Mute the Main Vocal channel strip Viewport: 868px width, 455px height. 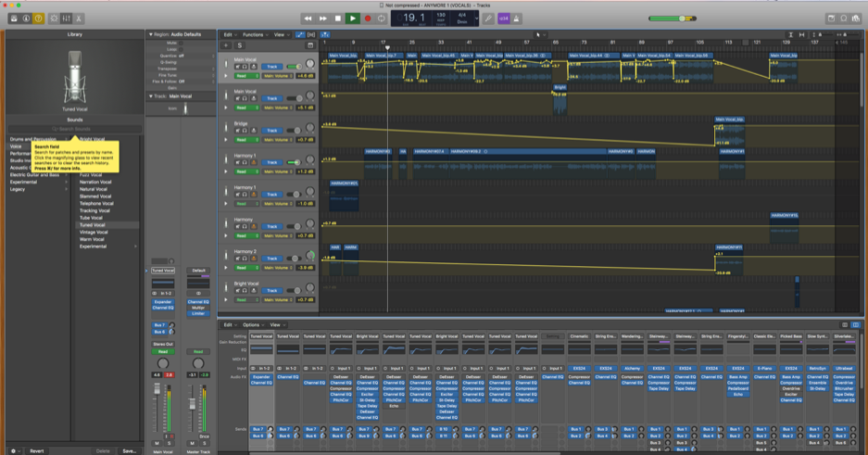157,443
